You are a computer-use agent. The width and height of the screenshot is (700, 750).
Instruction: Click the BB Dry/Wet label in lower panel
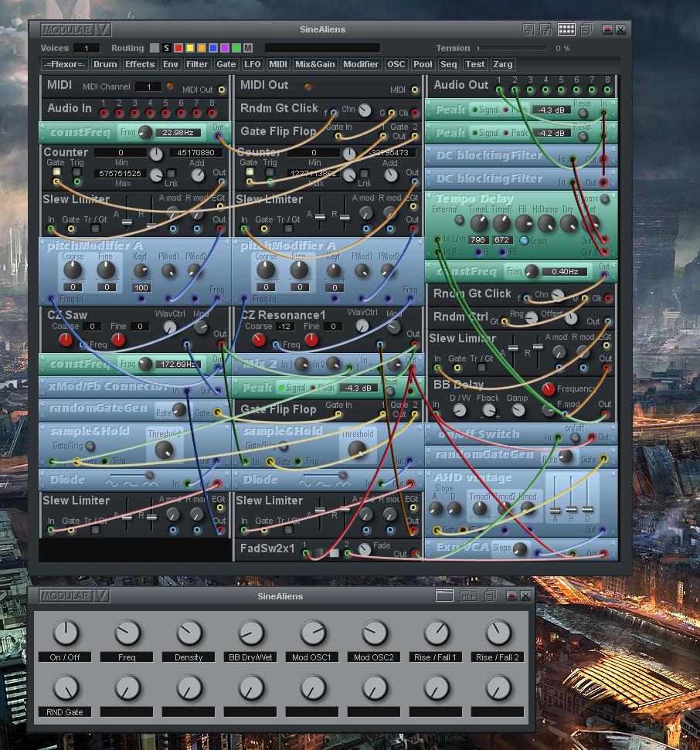[x=250, y=657]
